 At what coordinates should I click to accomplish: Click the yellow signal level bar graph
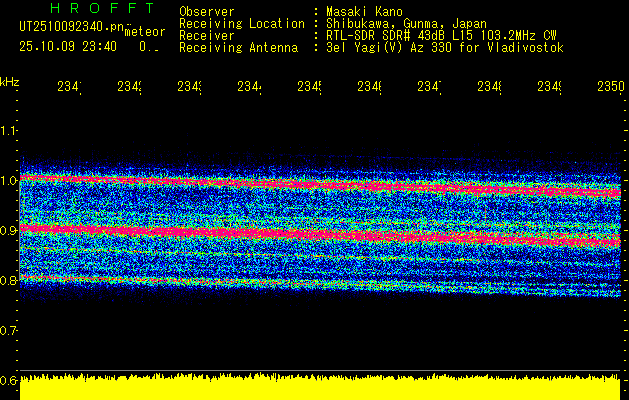[320, 387]
